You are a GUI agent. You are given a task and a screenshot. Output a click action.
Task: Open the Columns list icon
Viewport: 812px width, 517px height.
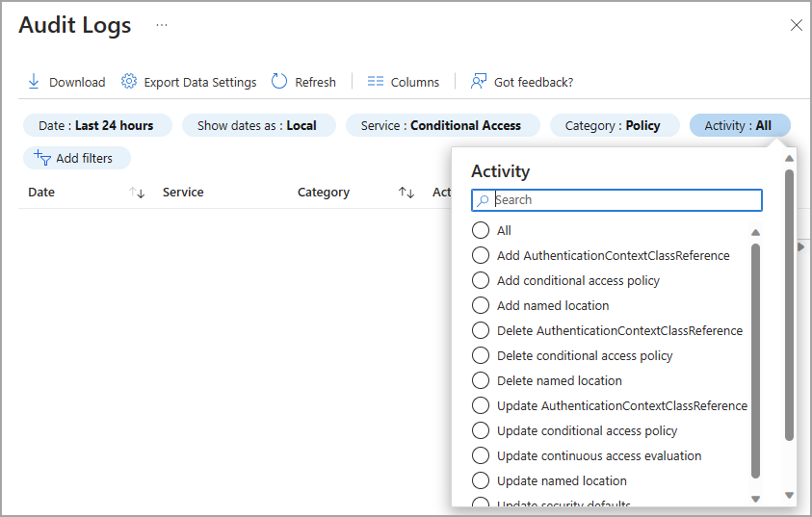tap(376, 82)
